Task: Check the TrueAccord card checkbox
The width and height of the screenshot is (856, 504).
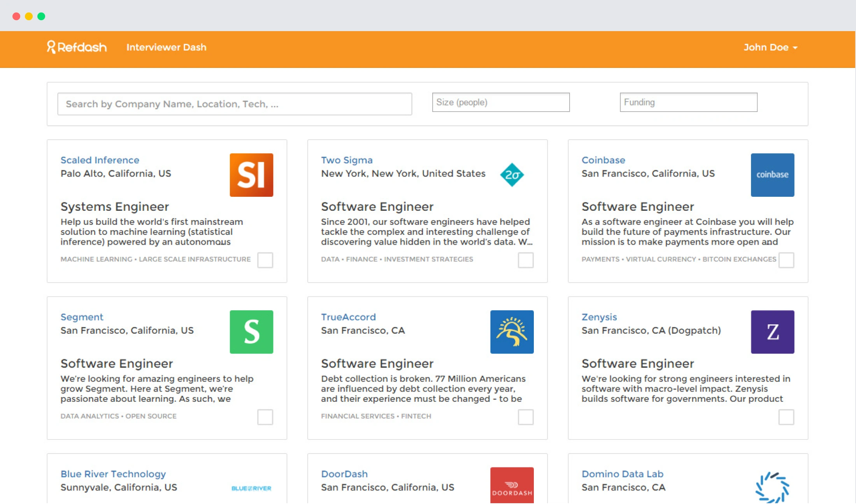Action: (526, 417)
